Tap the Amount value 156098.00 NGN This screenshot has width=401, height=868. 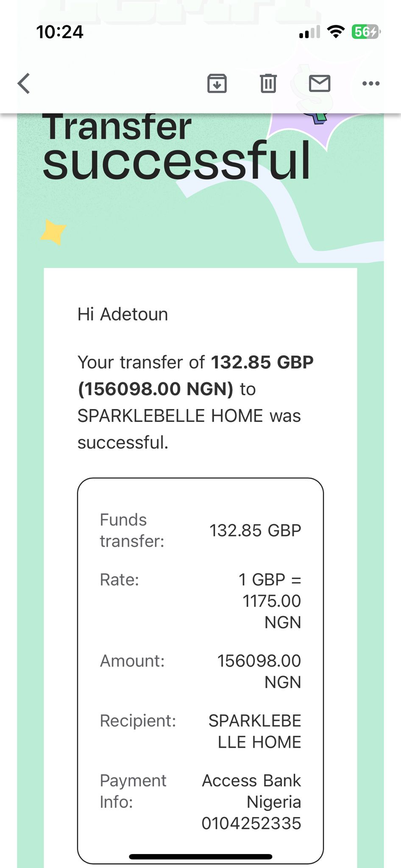pyautogui.click(x=259, y=671)
